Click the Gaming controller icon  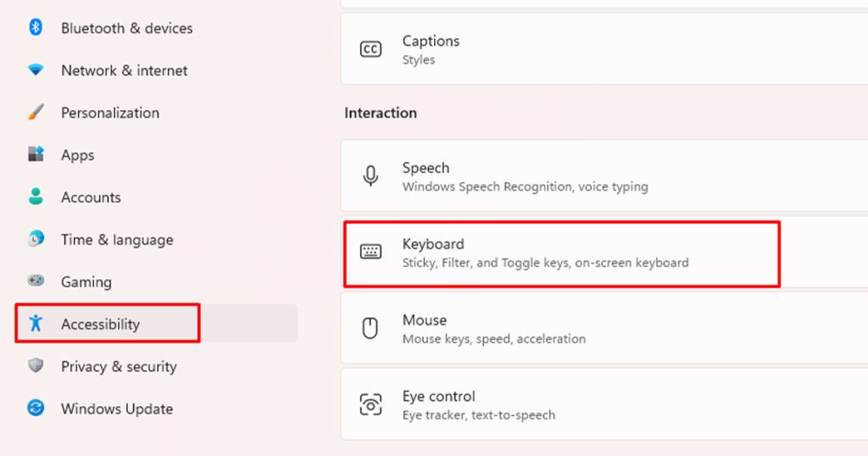point(36,281)
